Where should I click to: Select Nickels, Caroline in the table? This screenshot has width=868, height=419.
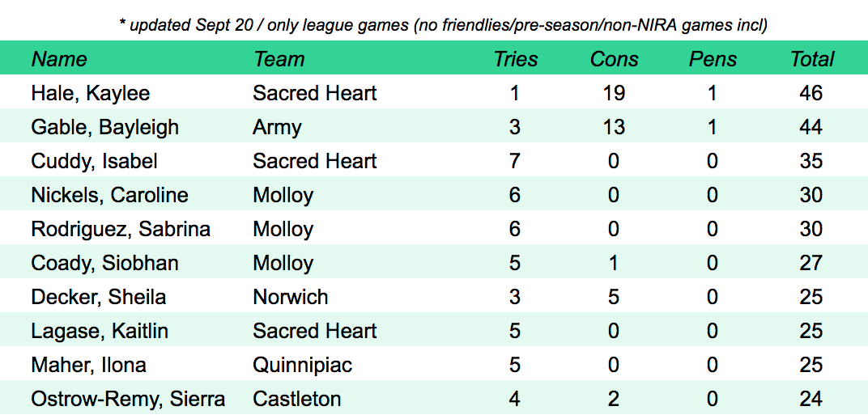[x=109, y=195]
